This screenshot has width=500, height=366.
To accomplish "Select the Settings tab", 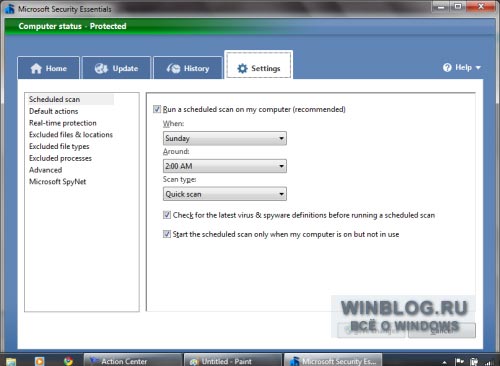I will coord(259,65).
